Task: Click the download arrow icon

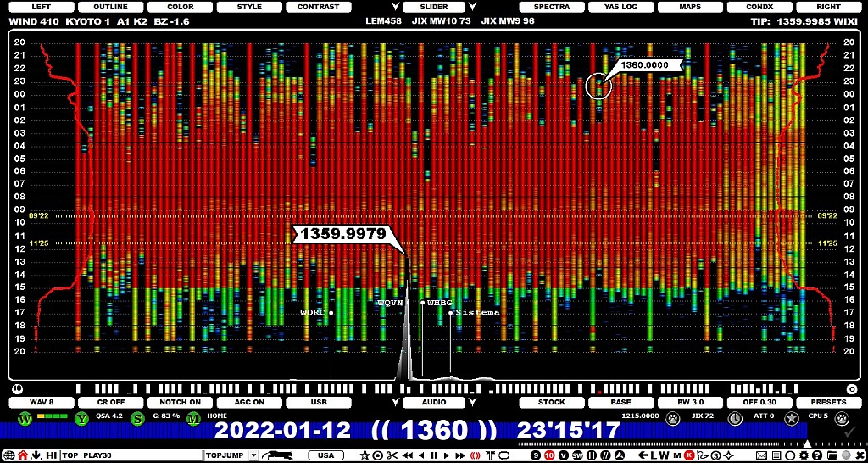Action: pos(36,455)
